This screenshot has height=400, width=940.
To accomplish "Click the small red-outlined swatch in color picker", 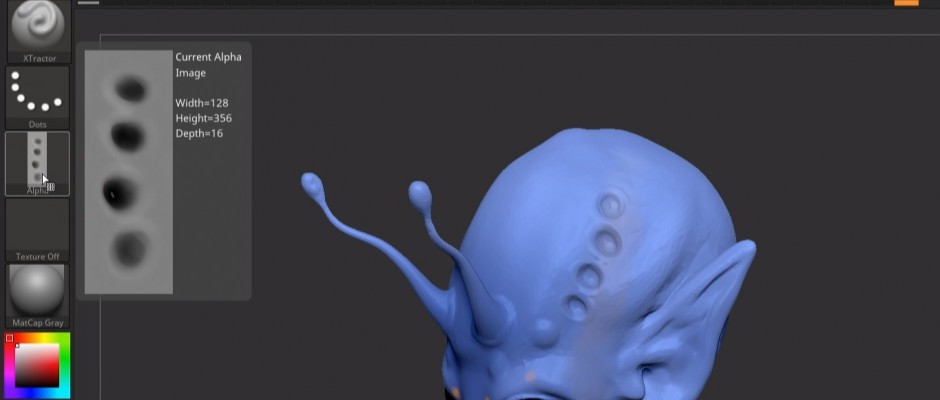I will coord(10,339).
